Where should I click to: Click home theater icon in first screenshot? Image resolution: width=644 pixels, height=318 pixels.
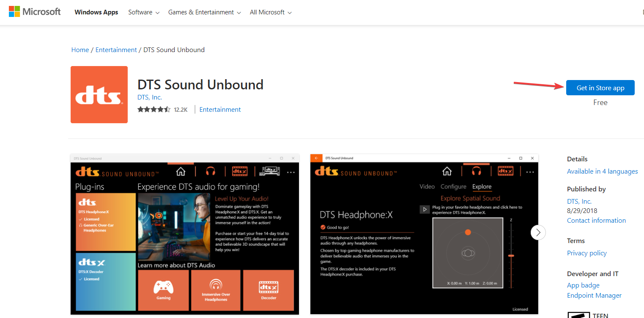270,171
